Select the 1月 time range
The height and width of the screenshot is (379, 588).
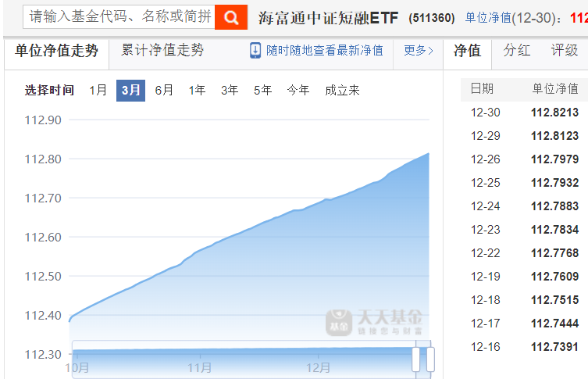click(x=98, y=90)
